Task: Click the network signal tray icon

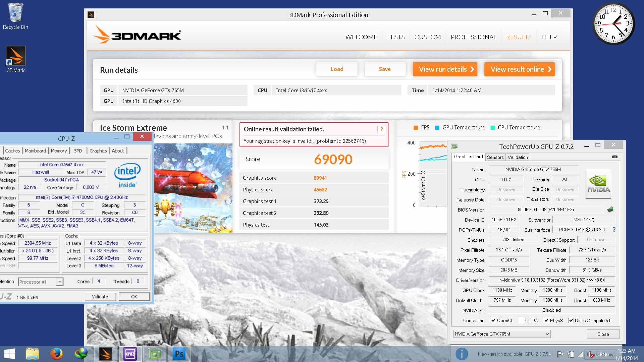Action: 580,354
